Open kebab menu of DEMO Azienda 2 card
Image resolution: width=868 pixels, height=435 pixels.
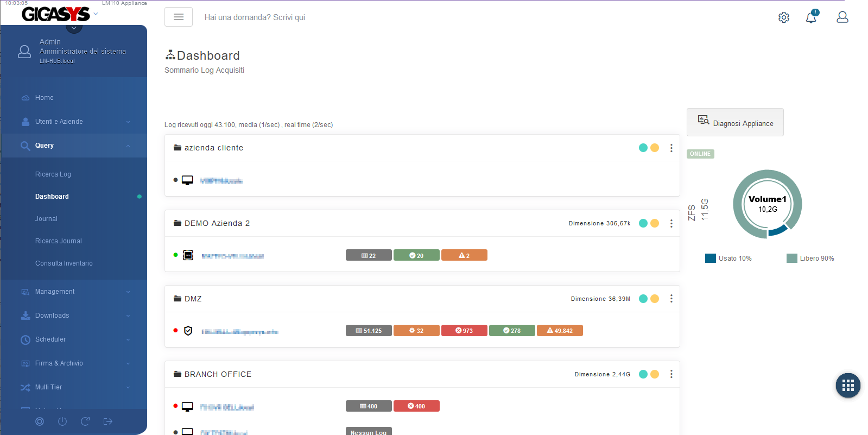click(x=671, y=223)
